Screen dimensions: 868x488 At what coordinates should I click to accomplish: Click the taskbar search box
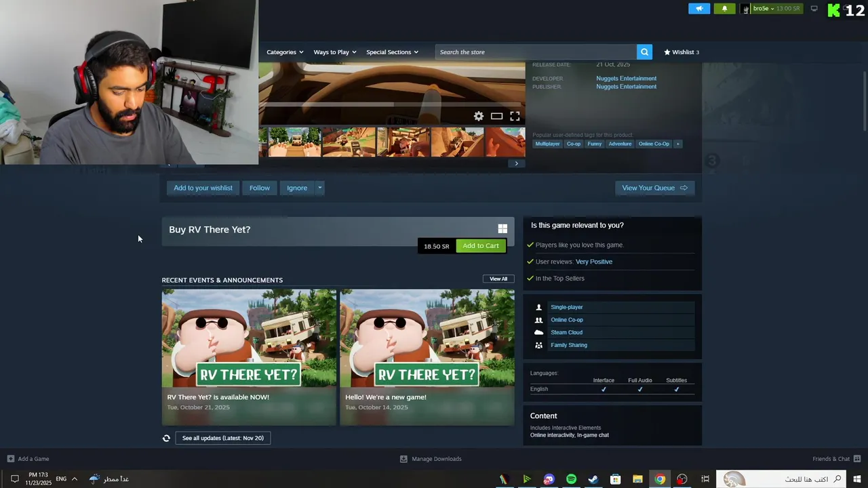coord(782,479)
